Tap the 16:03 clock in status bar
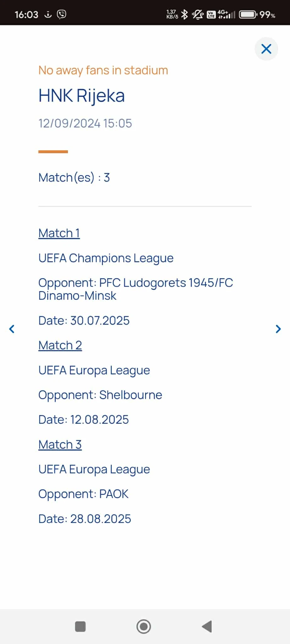290x644 pixels. [26, 14]
